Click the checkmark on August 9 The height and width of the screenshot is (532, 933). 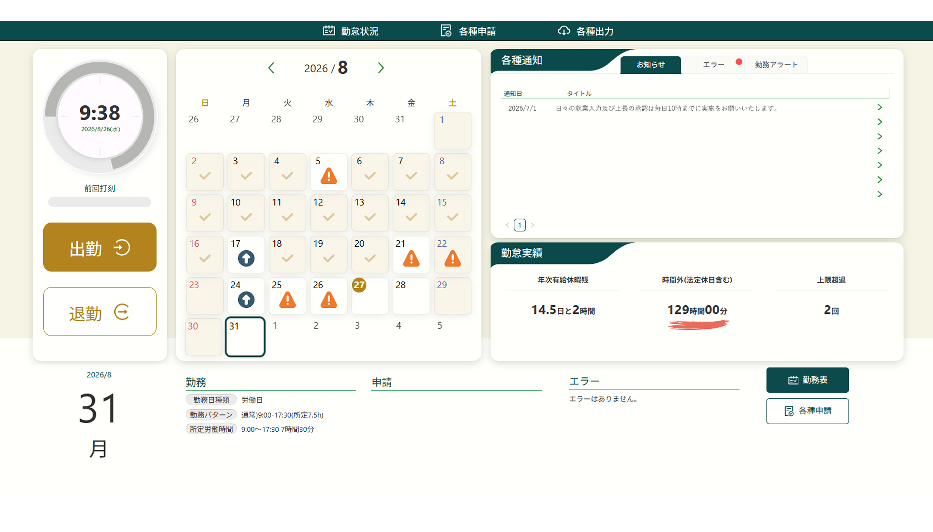click(205, 217)
